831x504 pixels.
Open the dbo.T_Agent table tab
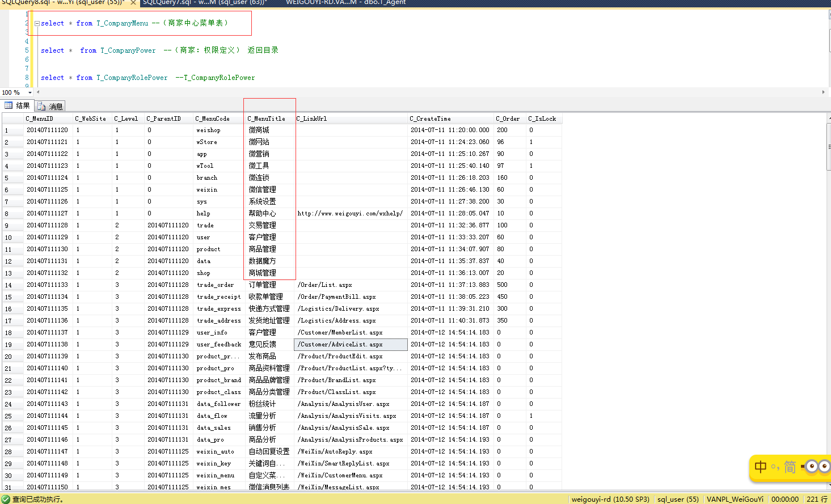[x=345, y=3]
